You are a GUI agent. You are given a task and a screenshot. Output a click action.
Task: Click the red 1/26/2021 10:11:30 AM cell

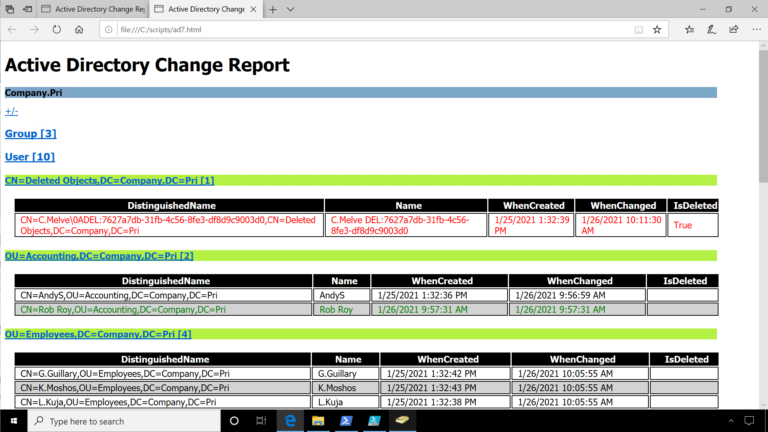[x=621, y=225]
